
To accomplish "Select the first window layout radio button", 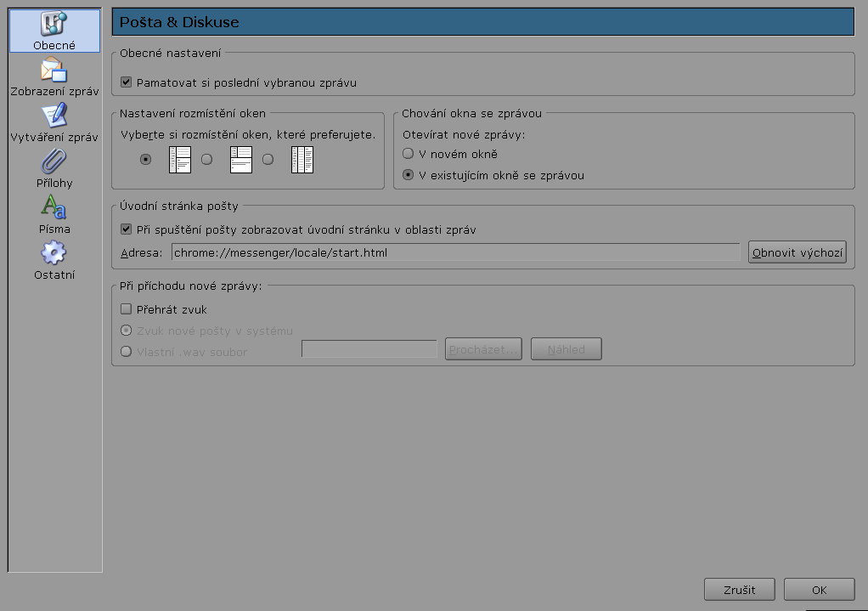I will click(x=145, y=160).
